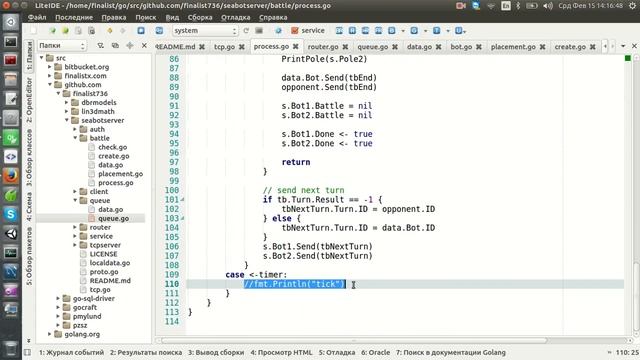
Task: Toggle '1: Журнал событий' output pane
Action: 71,352
